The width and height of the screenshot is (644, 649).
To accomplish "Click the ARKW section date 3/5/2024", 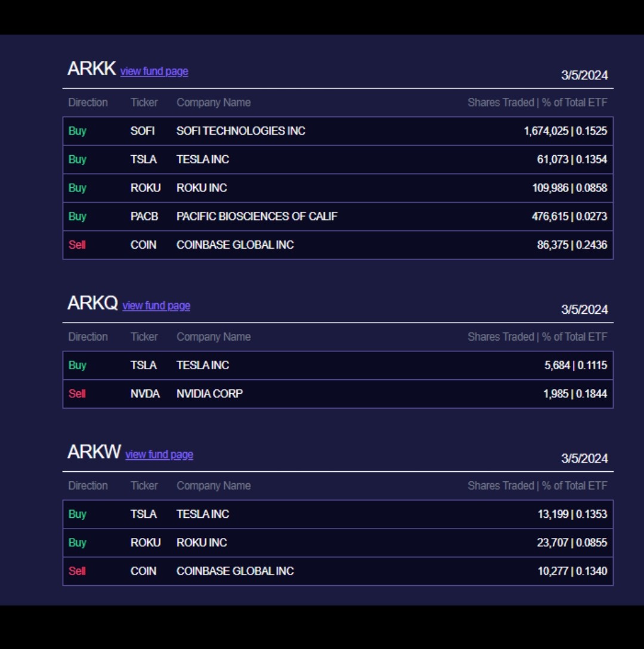I will (584, 459).
